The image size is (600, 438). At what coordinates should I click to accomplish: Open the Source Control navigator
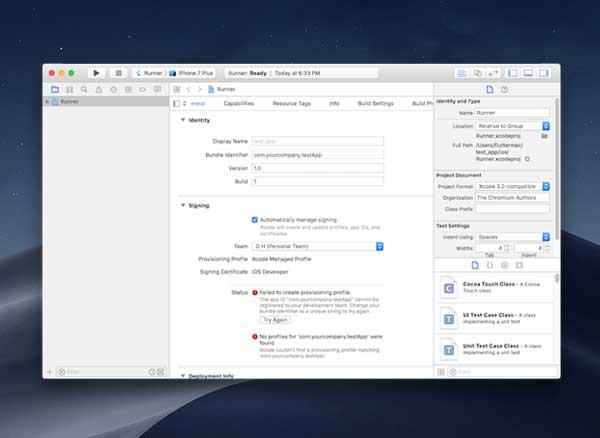[69, 90]
